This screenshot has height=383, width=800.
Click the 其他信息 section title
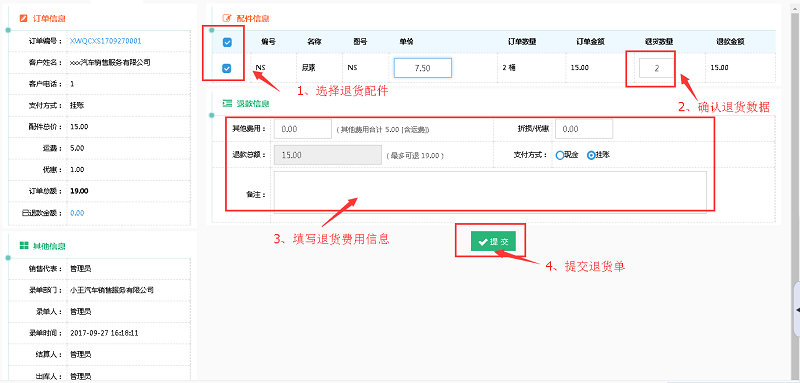49,246
